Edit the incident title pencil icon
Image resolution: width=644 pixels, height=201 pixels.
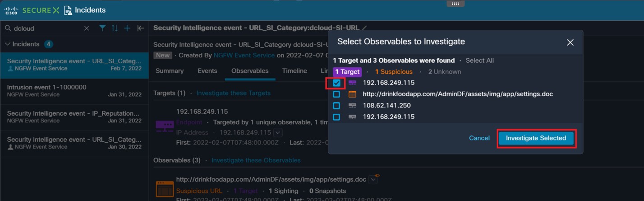click(364, 28)
